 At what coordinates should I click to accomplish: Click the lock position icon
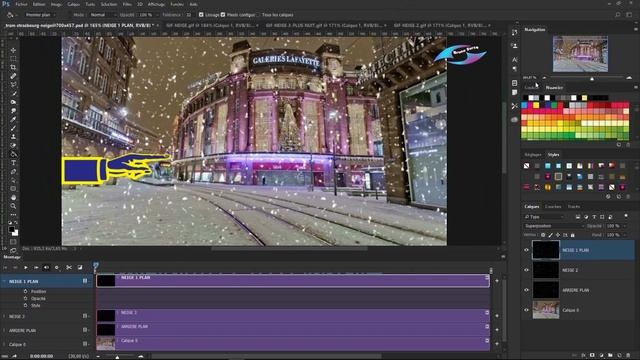pyautogui.click(x=558, y=235)
